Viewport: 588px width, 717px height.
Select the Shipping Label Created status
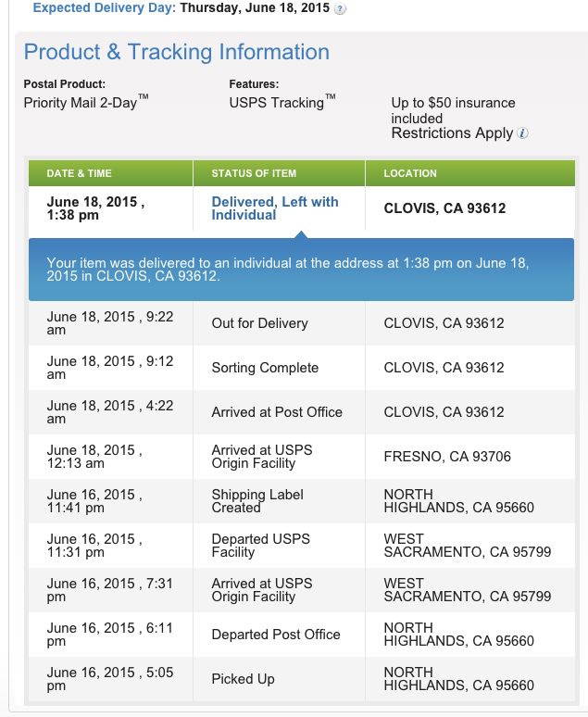pyautogui.click(x=257, y=501)
